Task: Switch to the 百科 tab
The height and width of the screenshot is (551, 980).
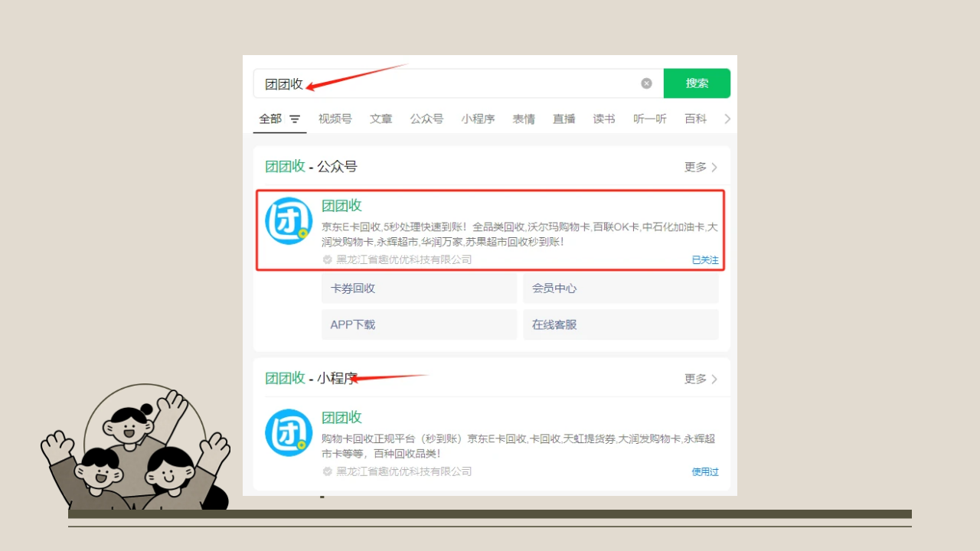Action: click(x=696, y=119)
